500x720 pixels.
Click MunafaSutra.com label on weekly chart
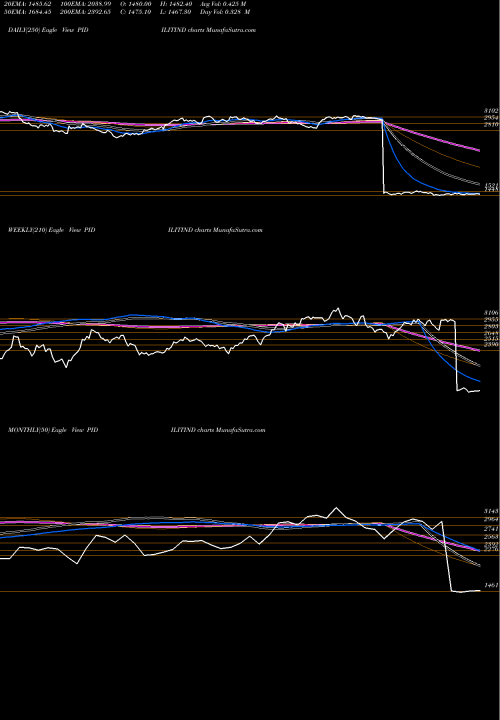pyautogui.click(x=238, y=230)
